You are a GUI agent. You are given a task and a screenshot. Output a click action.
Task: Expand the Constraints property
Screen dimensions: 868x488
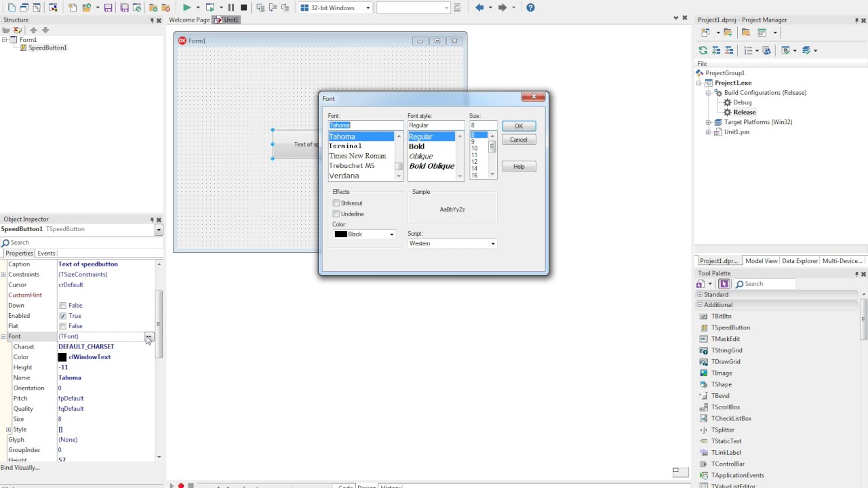click(3, 274)
